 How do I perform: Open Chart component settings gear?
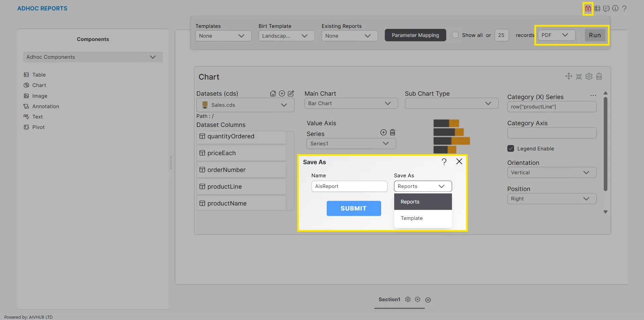pos(589,77)
